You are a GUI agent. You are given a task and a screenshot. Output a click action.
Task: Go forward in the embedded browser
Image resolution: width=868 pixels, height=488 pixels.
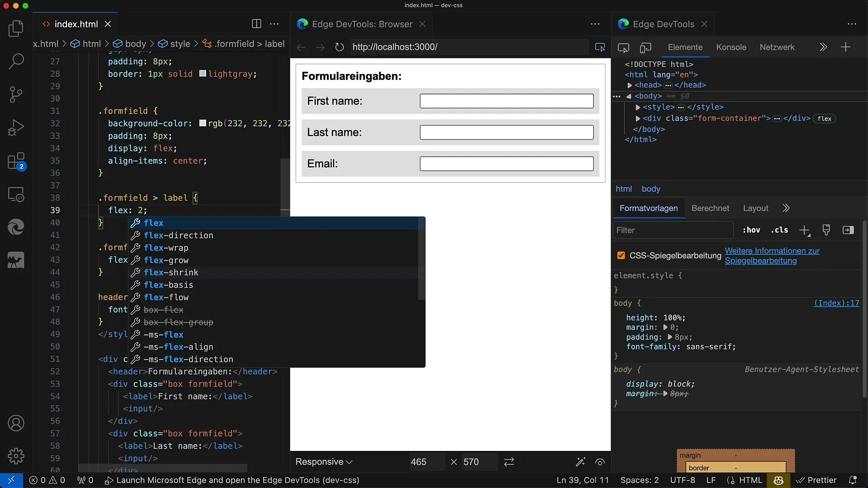pos(320,47)
